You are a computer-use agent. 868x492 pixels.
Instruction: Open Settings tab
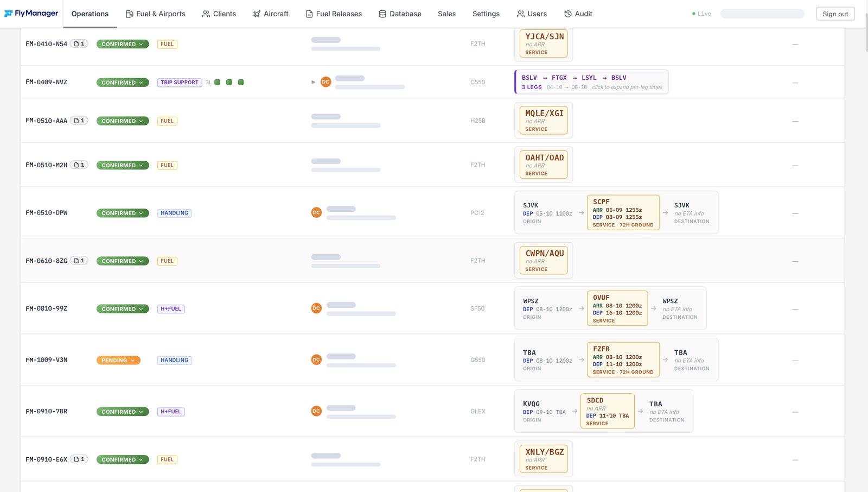pos(486,14)
